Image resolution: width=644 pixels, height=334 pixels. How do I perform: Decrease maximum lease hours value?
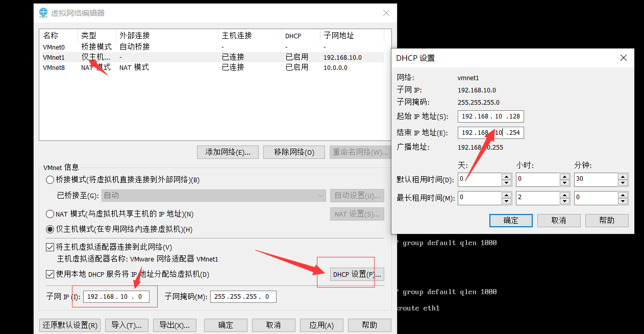point(565,201)
